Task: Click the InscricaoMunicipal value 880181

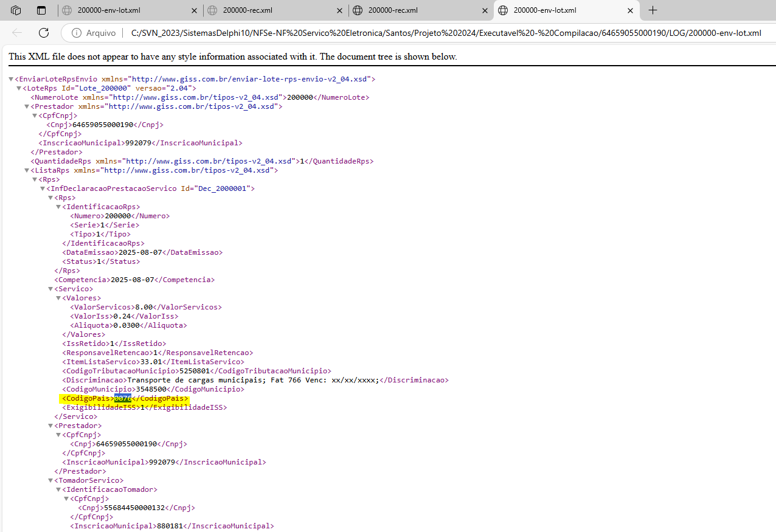Action: pyautogui.click(x=170, y=526)
